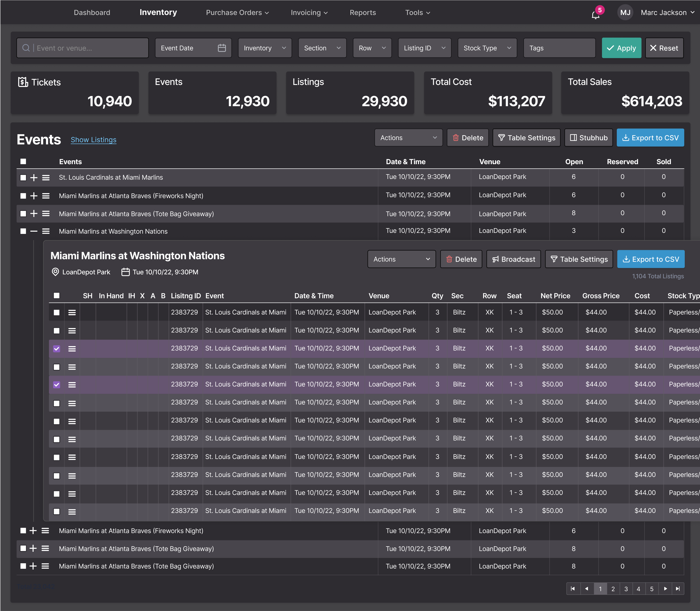Click the Event or venue search field
700x611 pixels.
pos(82,48)
